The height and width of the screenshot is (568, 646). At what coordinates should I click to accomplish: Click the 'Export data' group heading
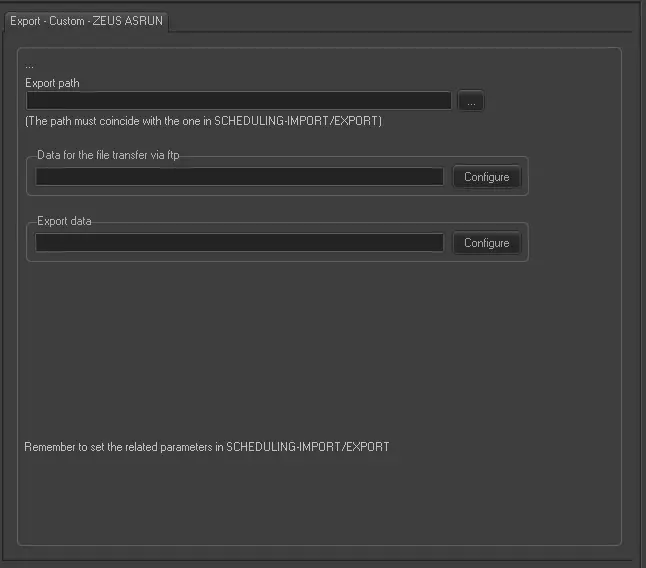[64, 221]
